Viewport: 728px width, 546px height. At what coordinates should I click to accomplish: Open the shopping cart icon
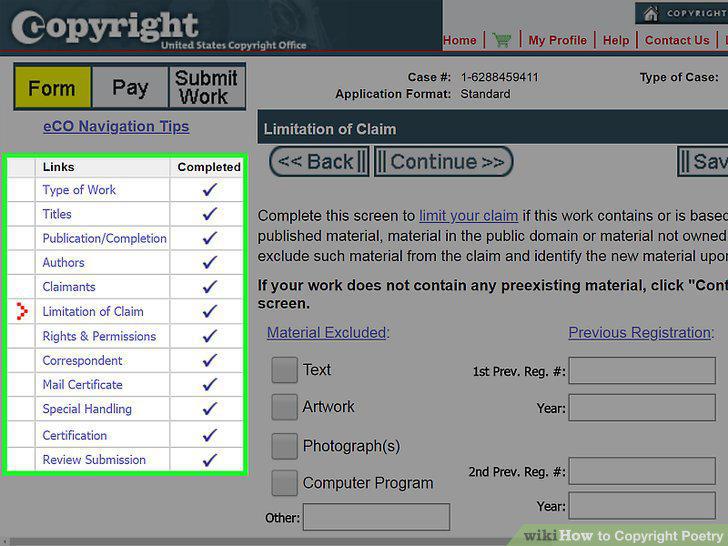[502, 40]
